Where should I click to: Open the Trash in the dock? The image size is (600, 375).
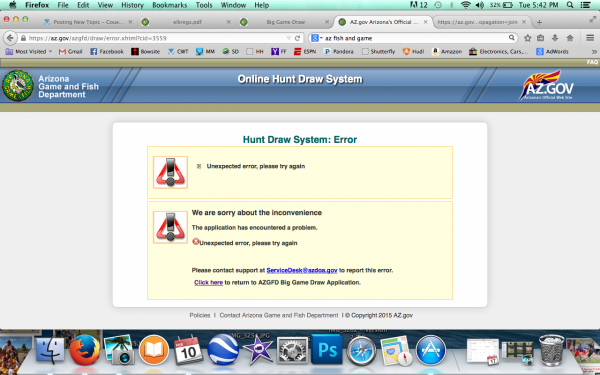pos(551,350)
